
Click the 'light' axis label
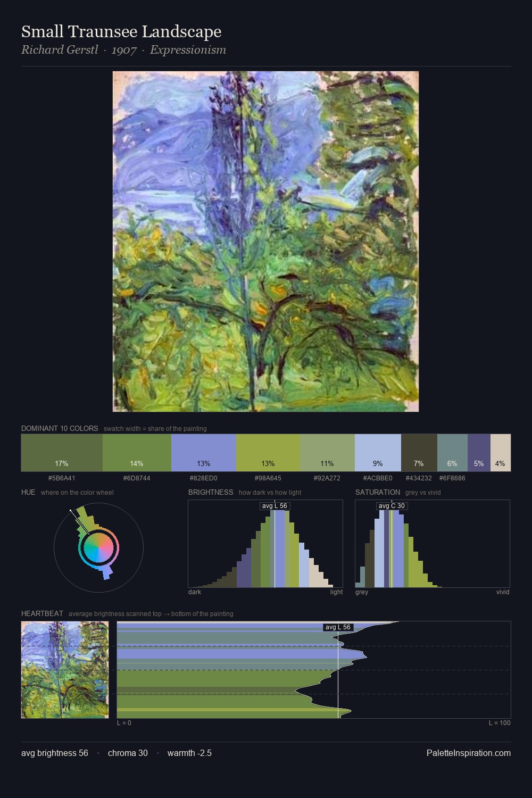(x=336, y=592)
